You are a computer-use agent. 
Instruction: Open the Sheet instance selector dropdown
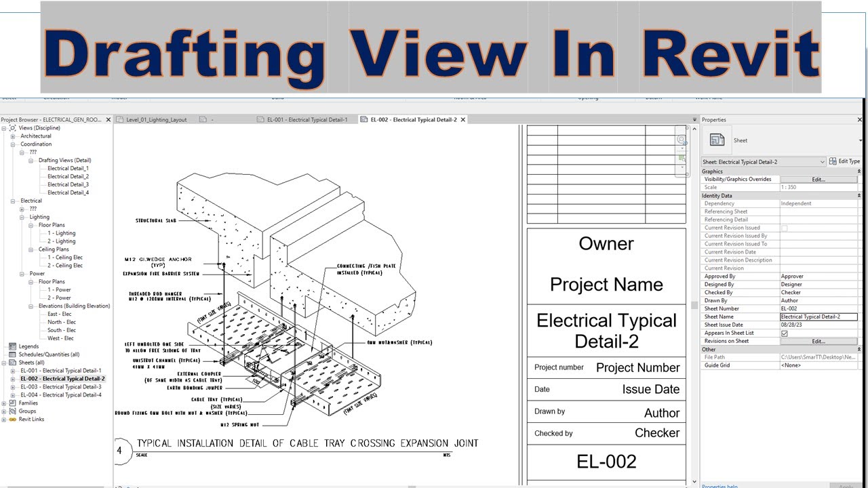(x=764, y=162)
